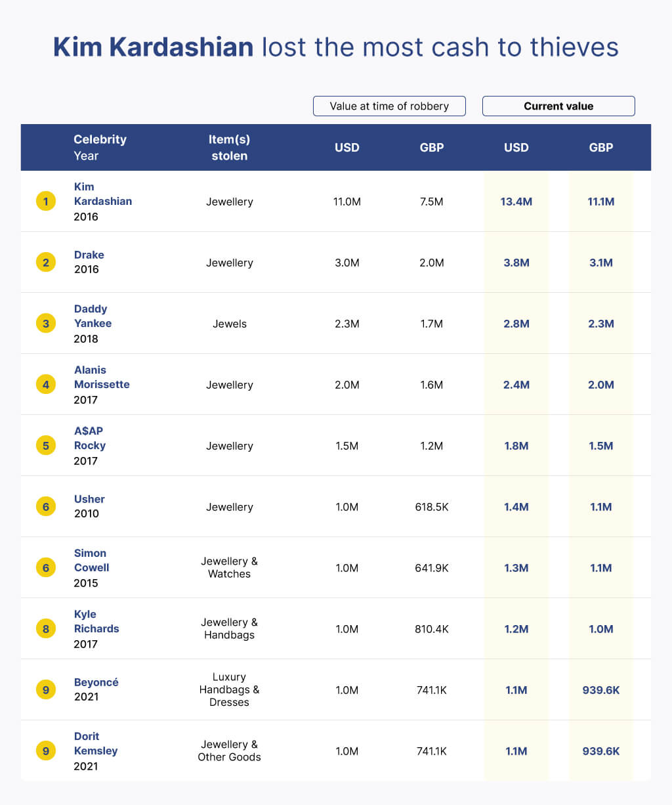The height and width of the screenshot is (805, 672).
Task: Click the title 'Kim Kardashian lost the most cash to thieves'
Action: click(x=336, y=47)
